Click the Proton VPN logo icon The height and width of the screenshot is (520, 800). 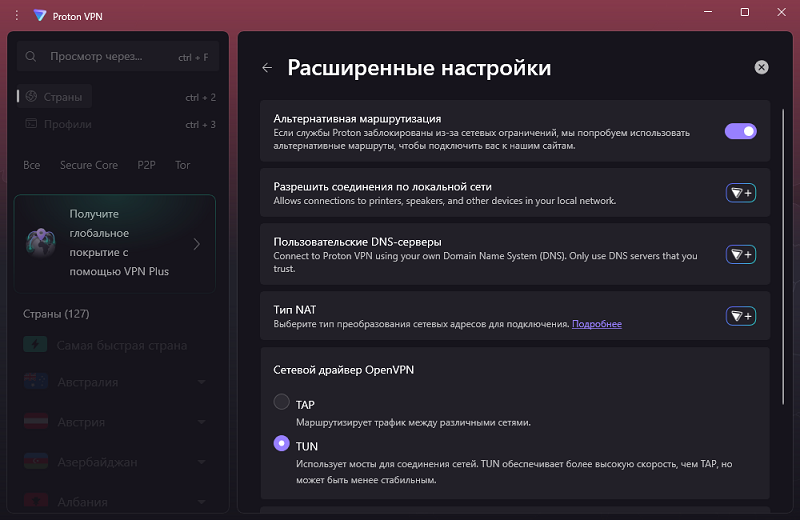39,15
